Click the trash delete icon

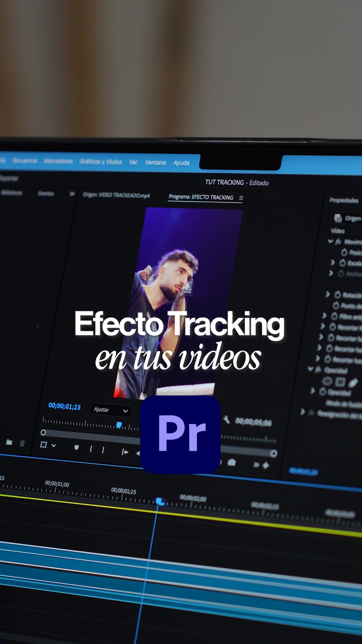(22, 443)
